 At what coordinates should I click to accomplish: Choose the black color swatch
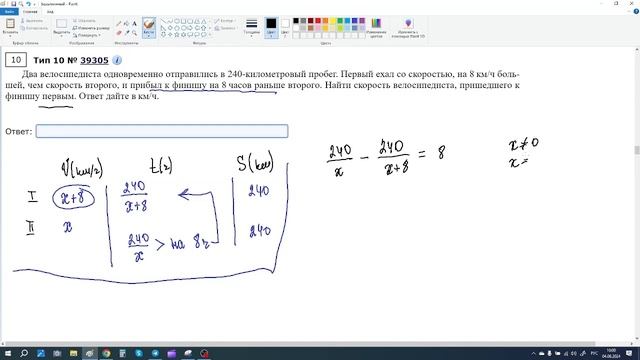[x=296, y=21]
